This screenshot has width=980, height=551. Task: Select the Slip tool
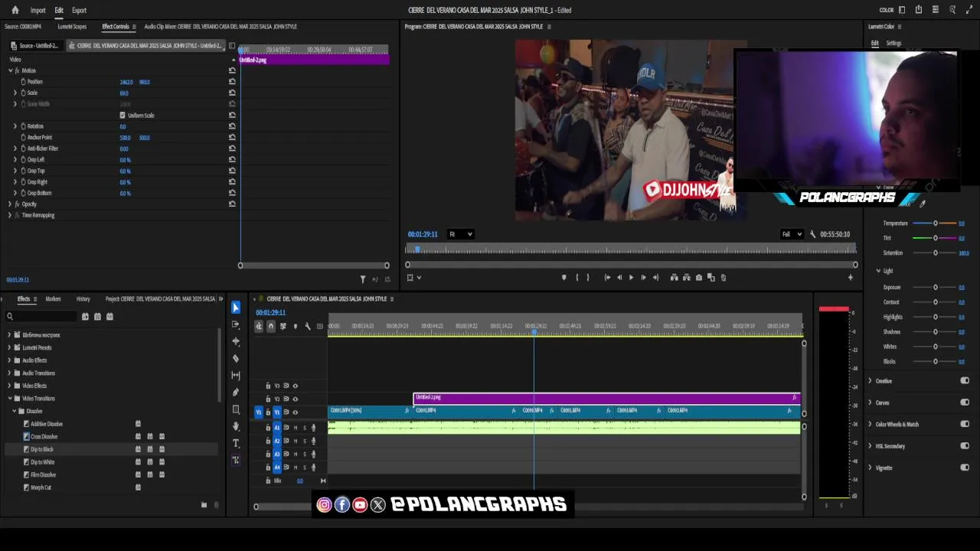(x=236, y=375)
